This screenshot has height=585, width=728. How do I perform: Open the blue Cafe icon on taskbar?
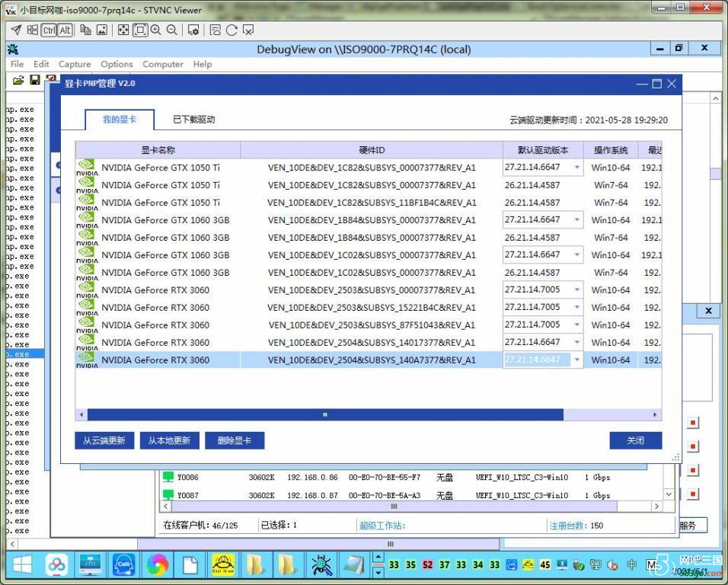point(124,565)
